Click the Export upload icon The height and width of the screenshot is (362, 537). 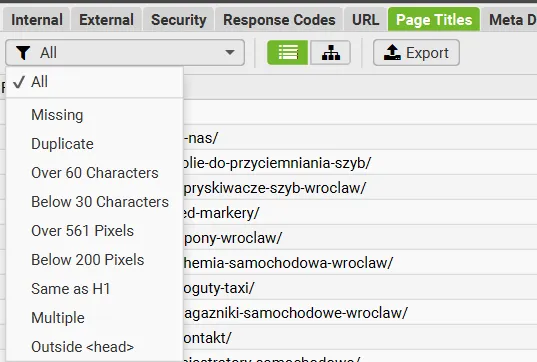click(392, 53)
